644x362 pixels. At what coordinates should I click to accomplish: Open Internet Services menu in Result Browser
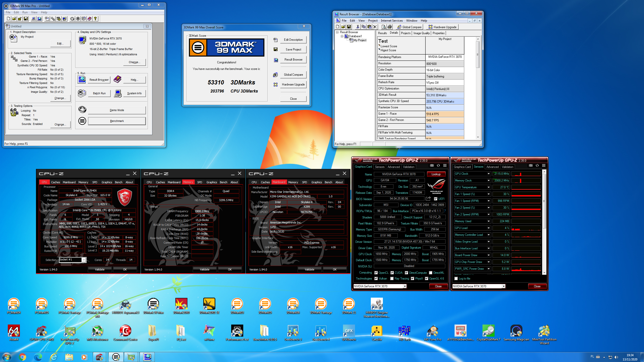click(392, 21)
